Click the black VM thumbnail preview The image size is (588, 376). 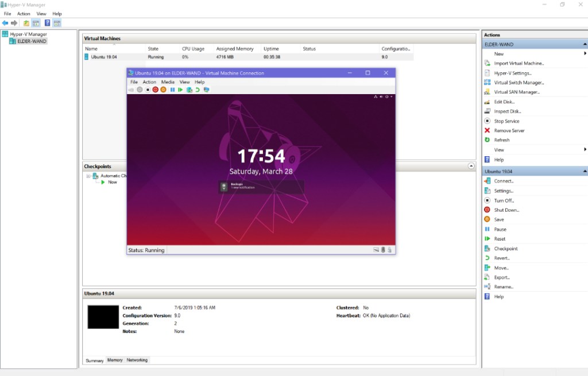[x=102, y=316]
